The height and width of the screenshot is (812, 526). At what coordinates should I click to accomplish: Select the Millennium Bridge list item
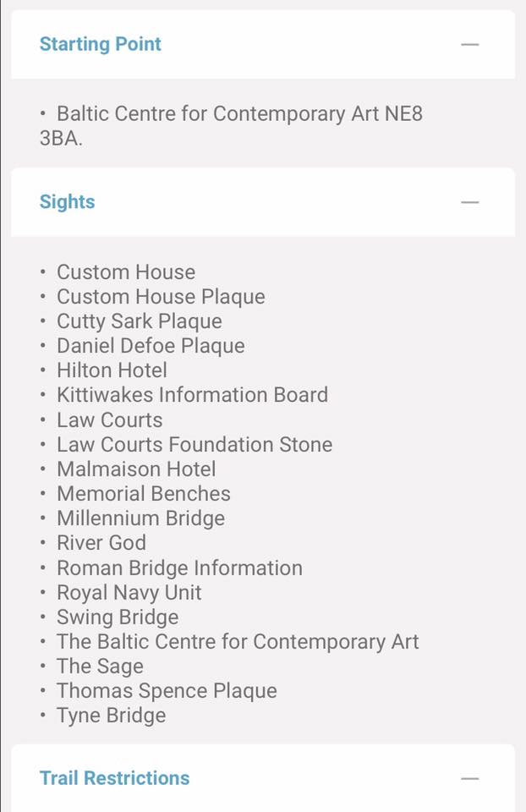coord(141,518)
